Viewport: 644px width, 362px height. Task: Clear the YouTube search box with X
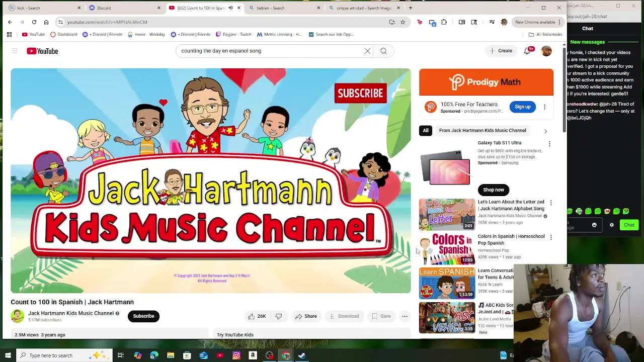click(367, 51)
